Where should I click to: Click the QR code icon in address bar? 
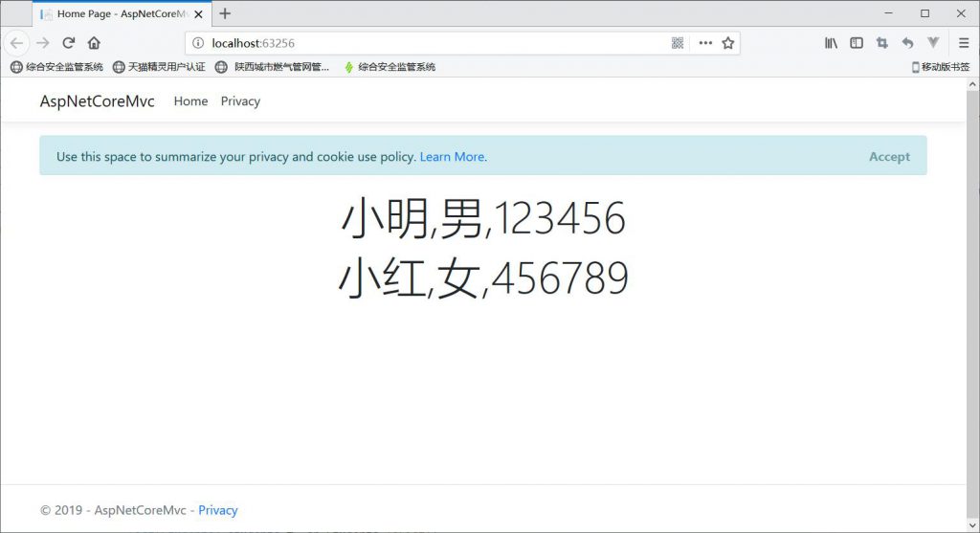[x=679, y=43]
